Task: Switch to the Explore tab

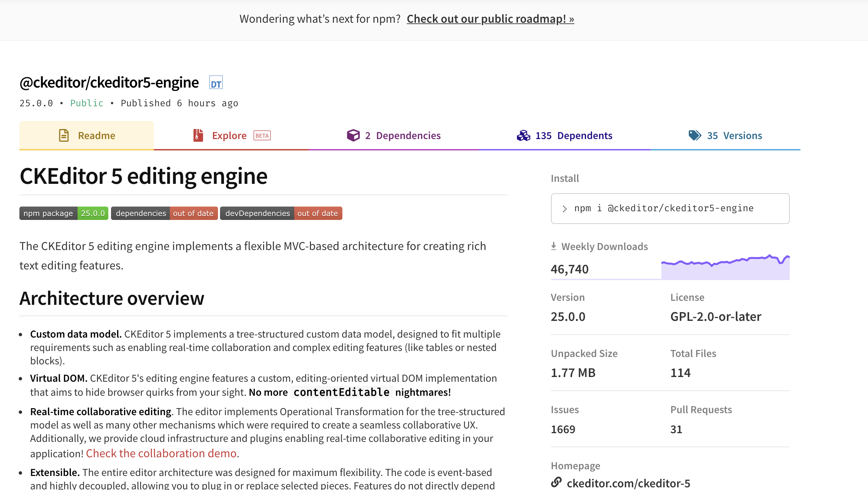Action: pos(231,135)
